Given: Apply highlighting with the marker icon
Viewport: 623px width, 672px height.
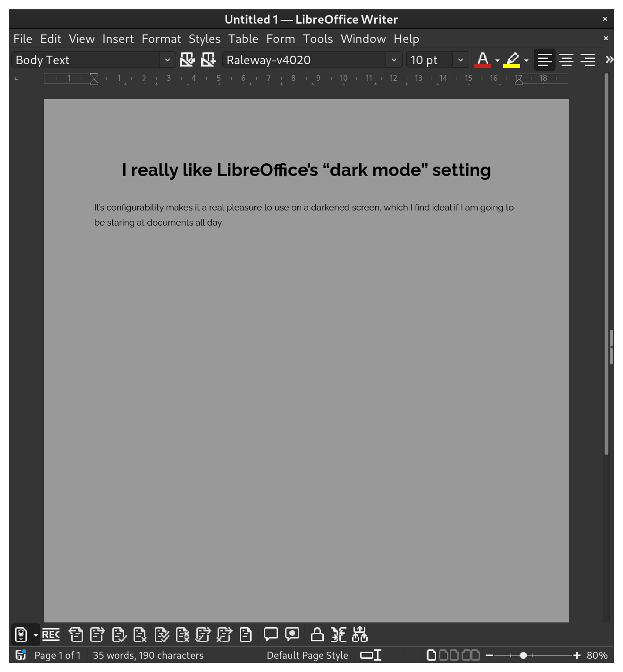Looking at the screenshot, I should (x=512, y=59).
